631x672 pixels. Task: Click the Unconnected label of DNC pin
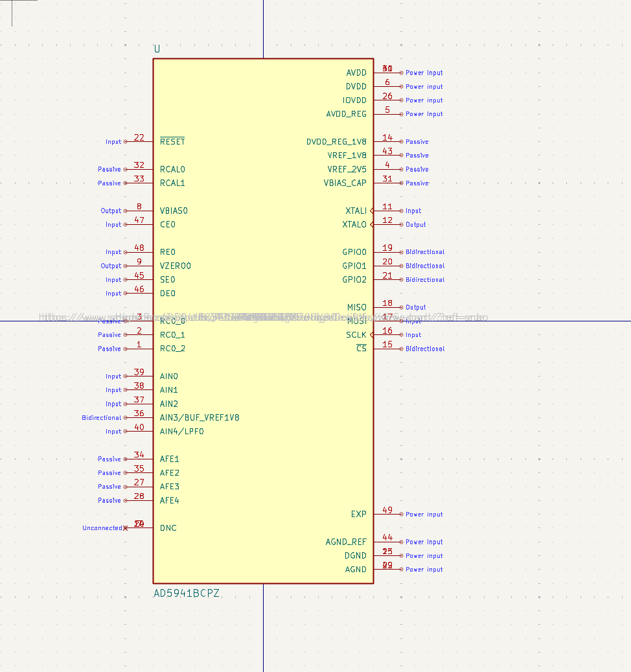pyautogui.click(x=102, y=528)
